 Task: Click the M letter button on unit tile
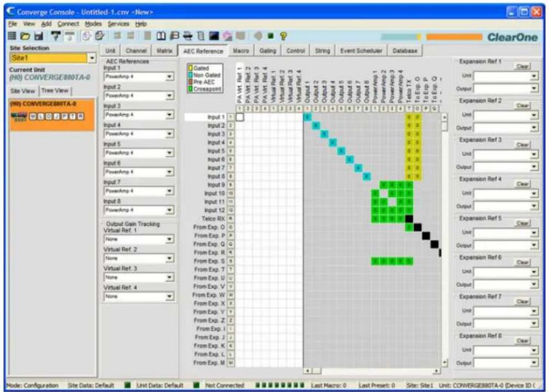click(32, 117)
